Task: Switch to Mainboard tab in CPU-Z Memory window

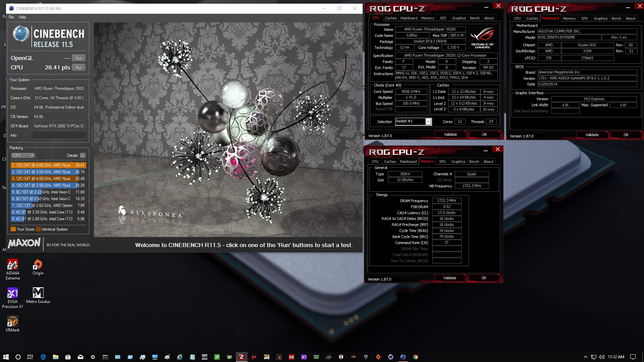Action: pos(408,162)
